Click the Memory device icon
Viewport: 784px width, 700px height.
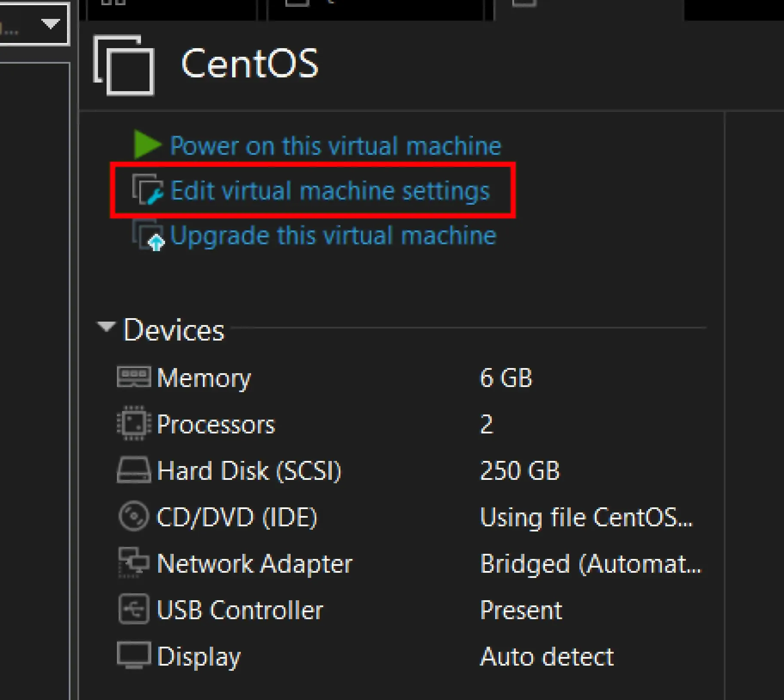[133, 377]
